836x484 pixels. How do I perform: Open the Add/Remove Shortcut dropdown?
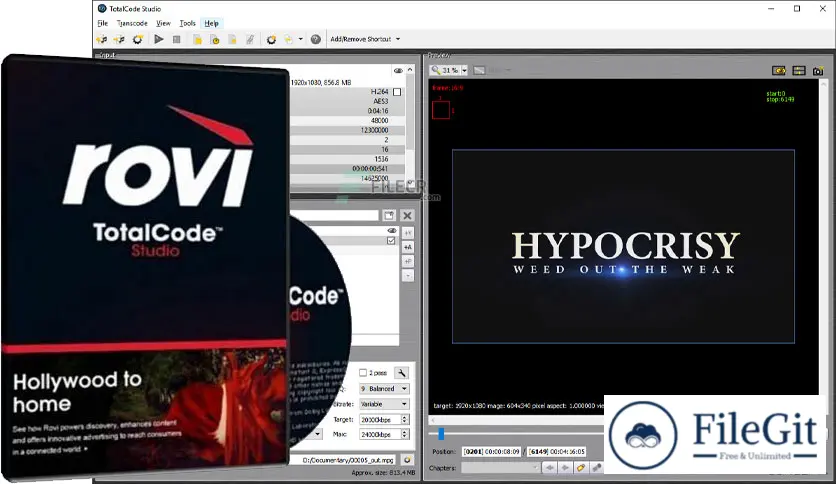tap(365, 39)
